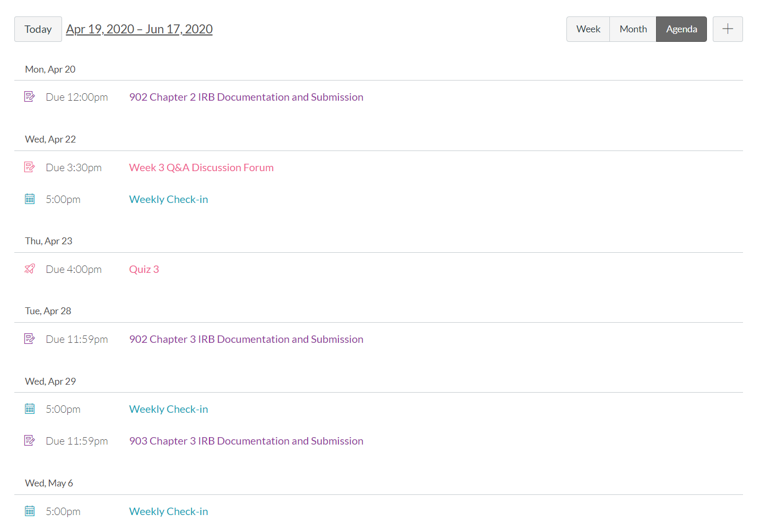Open Weekly Check-in event on May 6
Image resolution: width=769 pixels, height=532 pixels.
pyautogui.click(x=169, y=511)
